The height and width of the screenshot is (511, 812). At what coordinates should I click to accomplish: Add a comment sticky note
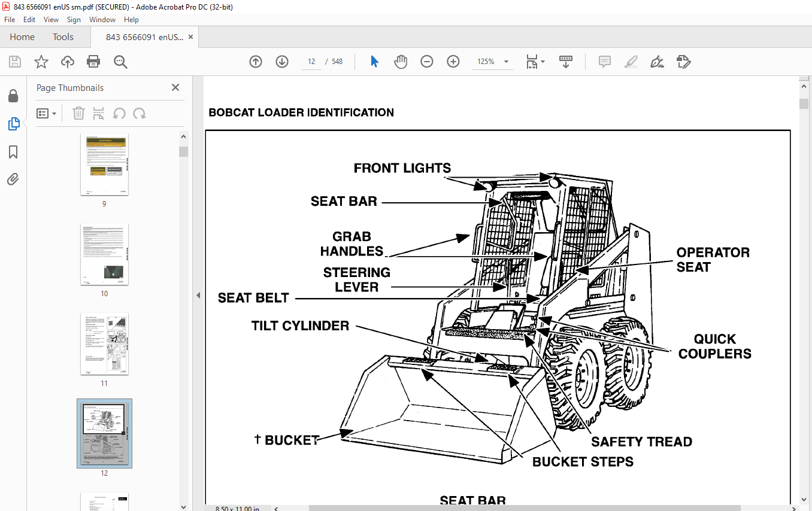coord(605,62)
